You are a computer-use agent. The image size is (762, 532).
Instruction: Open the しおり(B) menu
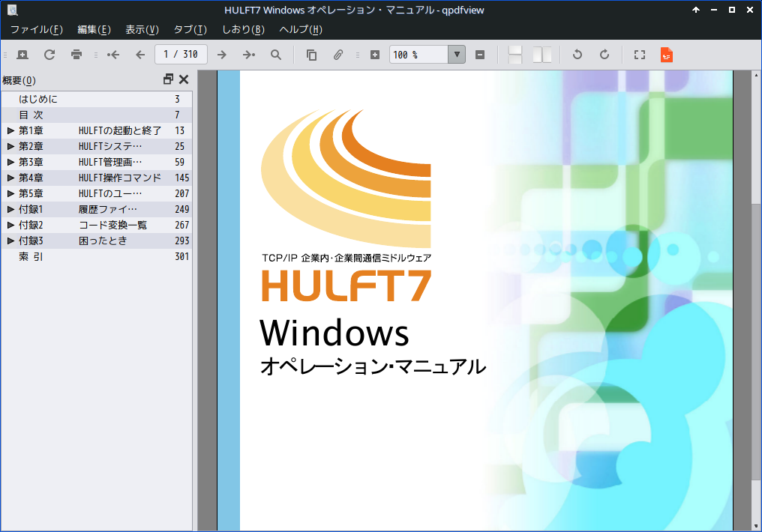(243, 30)
